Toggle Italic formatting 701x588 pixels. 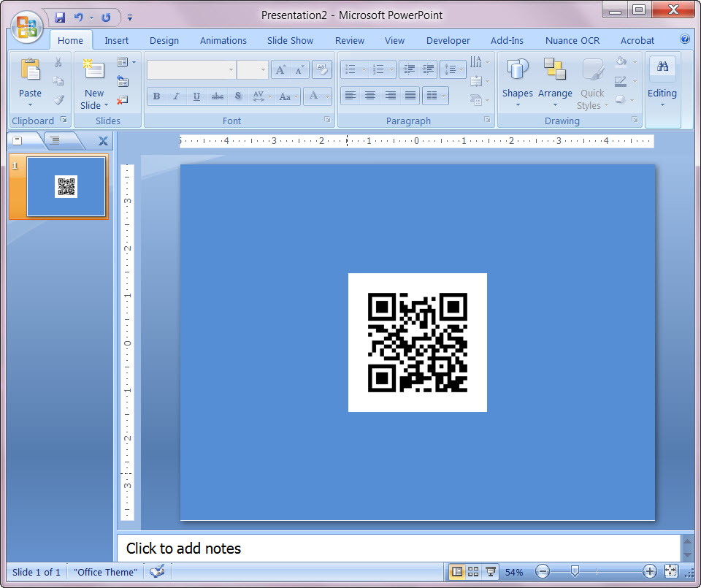pos(176,96)
